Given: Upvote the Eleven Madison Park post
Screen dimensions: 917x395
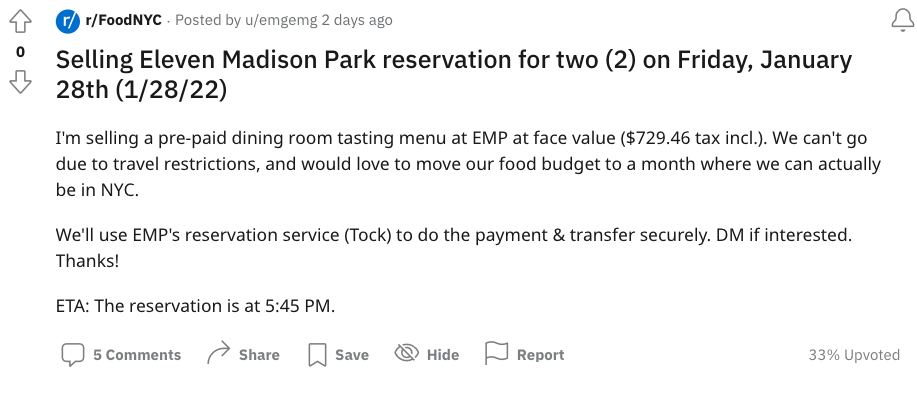Looking at the screenshot, I should coord(20,22).
